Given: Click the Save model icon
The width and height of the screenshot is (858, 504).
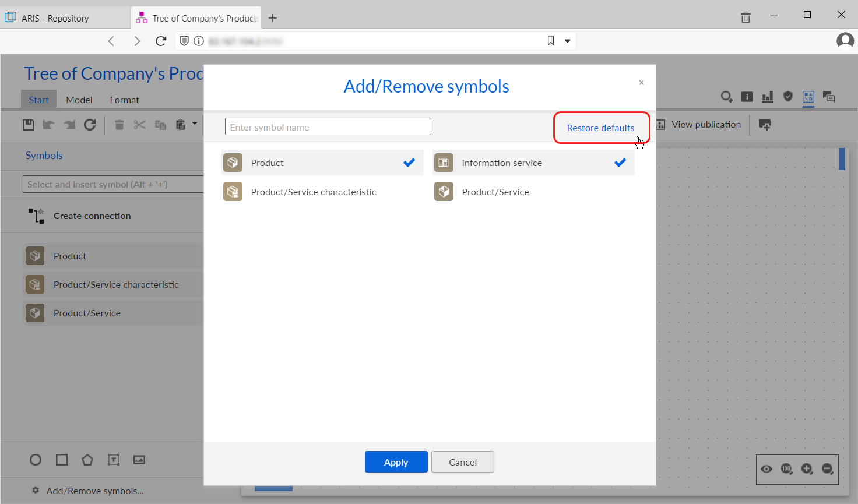Looking at the screenshot, I should point(28,124).
